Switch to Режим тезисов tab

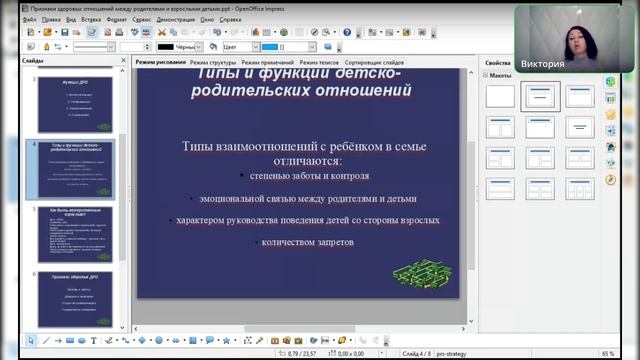[x=319, y=62]
